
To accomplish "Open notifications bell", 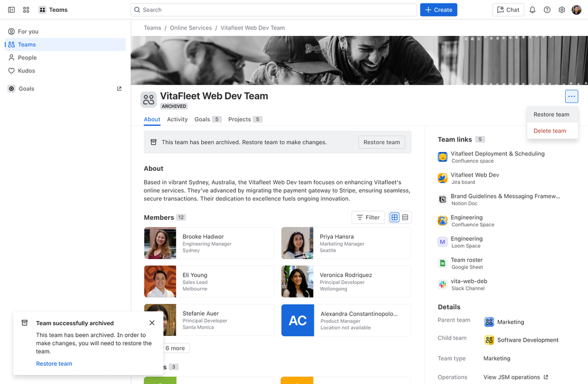I will pos(532,10).
